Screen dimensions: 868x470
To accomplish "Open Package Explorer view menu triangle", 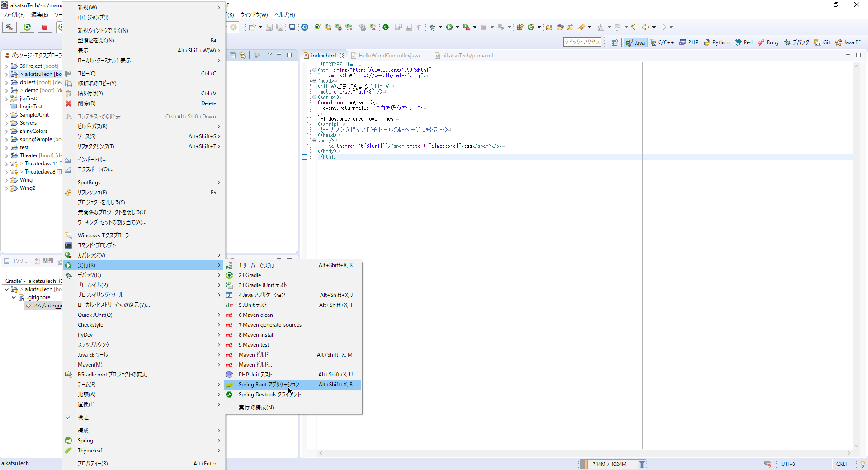I will point(269,55).
